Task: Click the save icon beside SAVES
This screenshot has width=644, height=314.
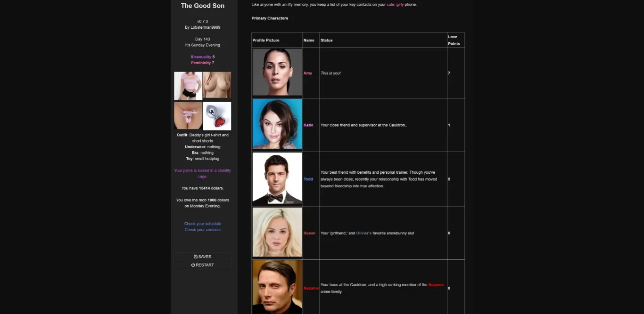Action: [x=196, y=257]
